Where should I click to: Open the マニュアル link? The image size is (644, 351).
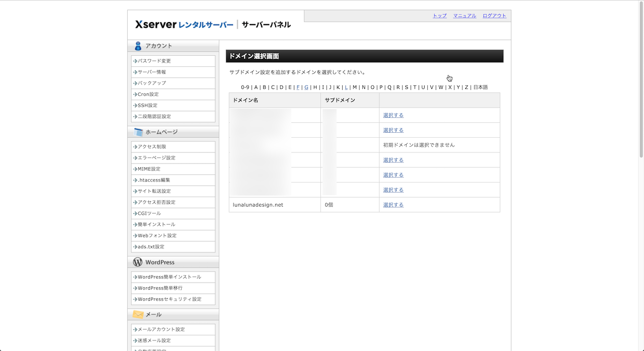(x=464, y=16)
